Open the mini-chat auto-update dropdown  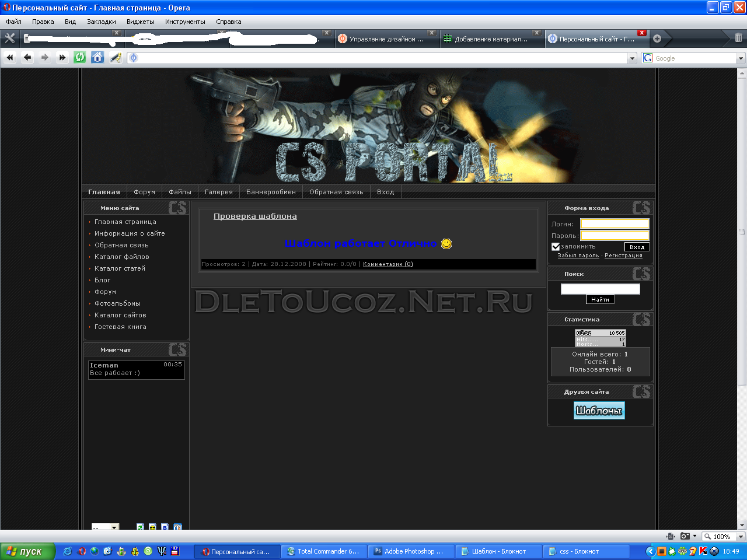point(105,527)
